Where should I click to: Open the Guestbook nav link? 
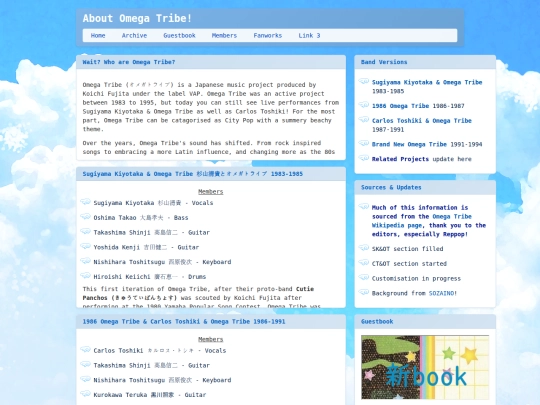[x=179, y=35]
